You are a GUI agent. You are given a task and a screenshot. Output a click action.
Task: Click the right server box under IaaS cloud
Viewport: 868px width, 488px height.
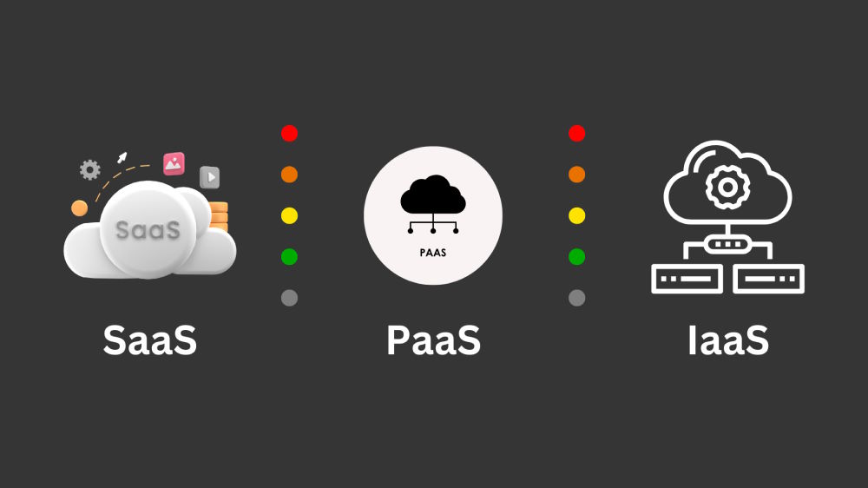[768, 279]
